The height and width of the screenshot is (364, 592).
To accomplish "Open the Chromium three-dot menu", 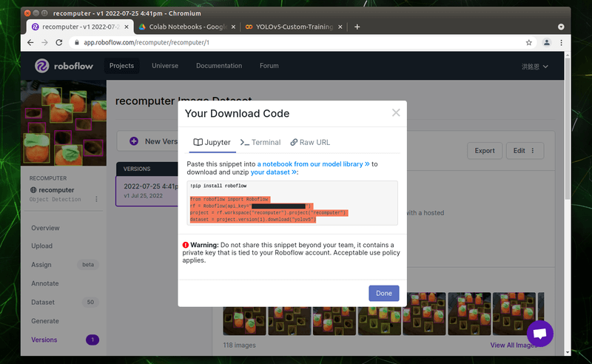I will tap(562, 43).
